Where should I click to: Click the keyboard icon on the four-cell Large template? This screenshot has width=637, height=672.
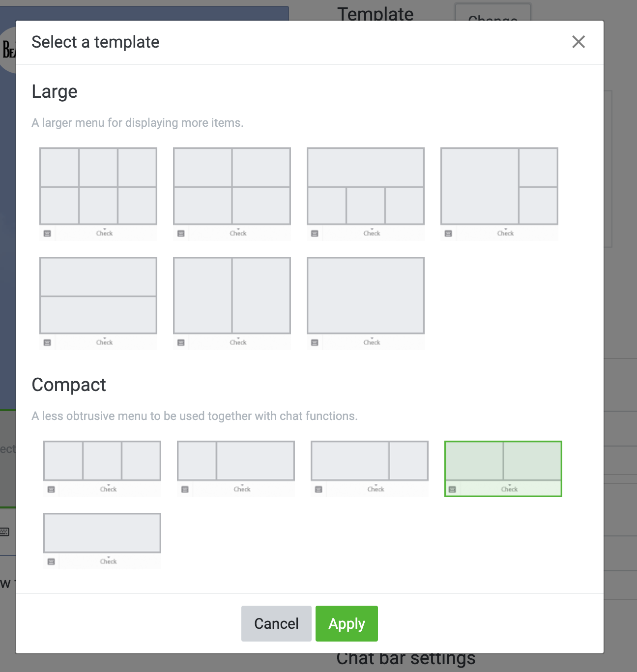point(181,233)
